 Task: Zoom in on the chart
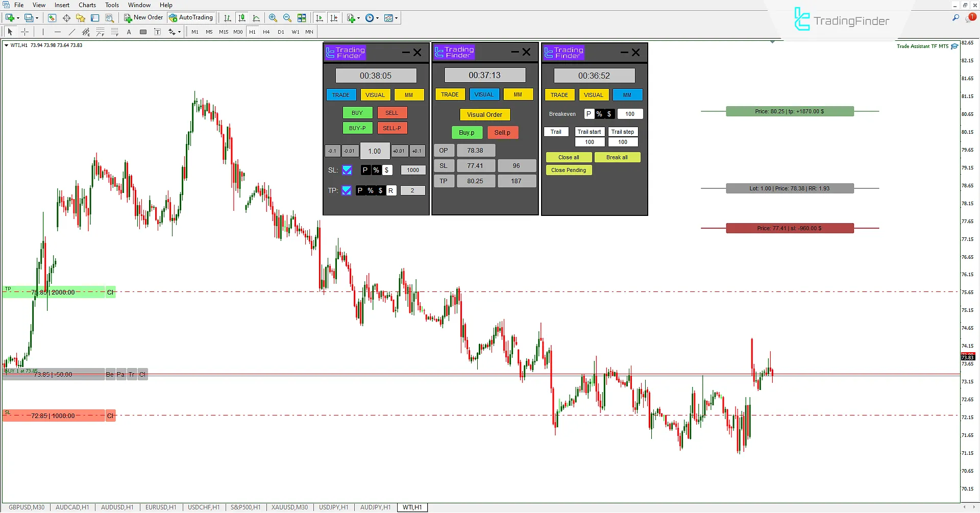point(273,18)
